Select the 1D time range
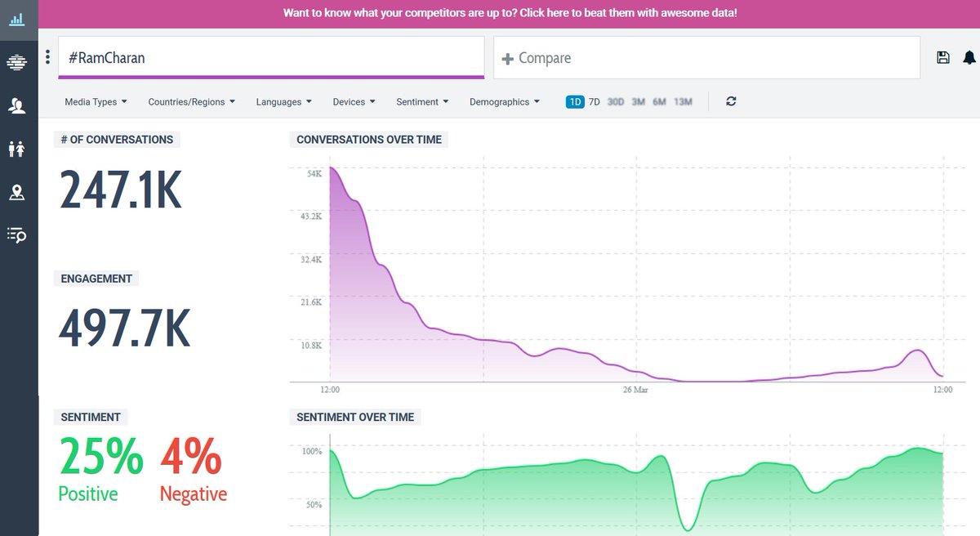Viewport: 980px width, 536px height. [575, 102]
